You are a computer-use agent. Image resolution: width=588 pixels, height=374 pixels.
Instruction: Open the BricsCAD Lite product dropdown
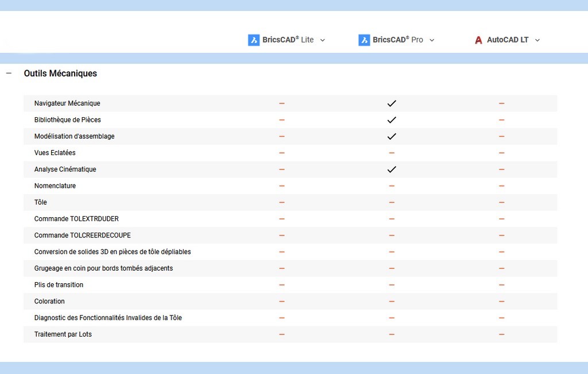[323, 40]
